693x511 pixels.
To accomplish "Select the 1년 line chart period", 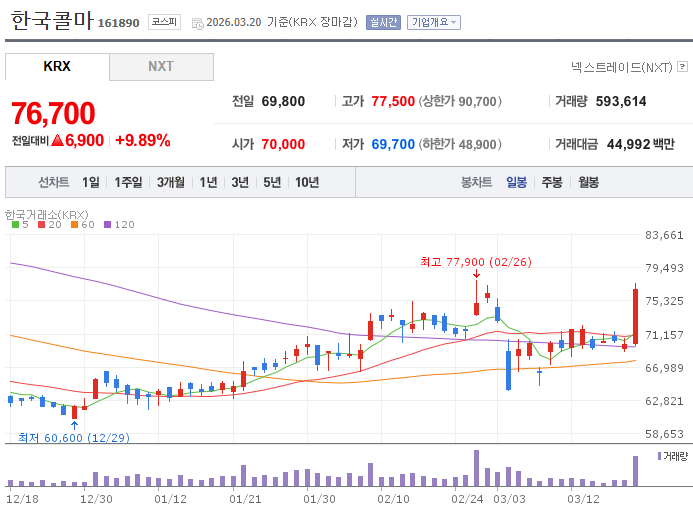I will click(x=208, y=182).
